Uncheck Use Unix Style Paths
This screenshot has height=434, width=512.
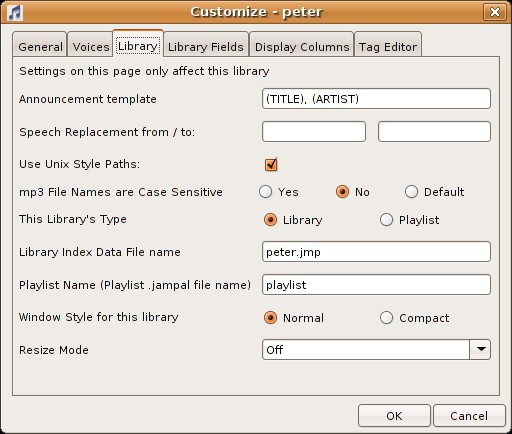271,164
